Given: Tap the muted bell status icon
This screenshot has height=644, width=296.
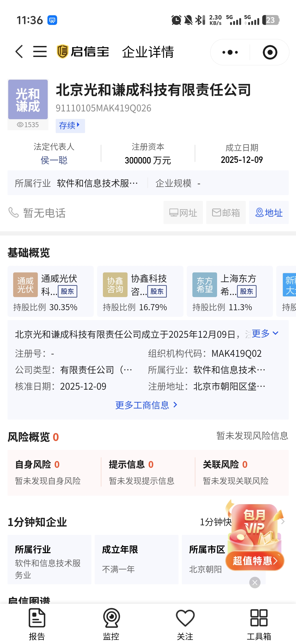Looking at the screenshot, I should click(x=188, y=20).
